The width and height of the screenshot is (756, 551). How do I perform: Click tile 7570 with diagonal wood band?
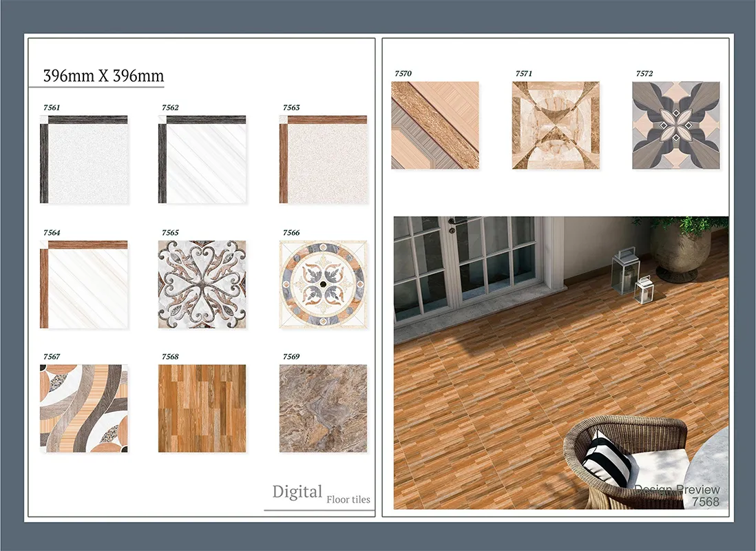(434, 125)
